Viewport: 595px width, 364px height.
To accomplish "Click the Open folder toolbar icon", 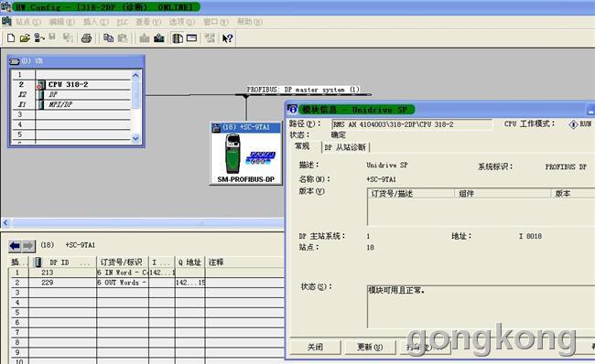I will tap(25, 38).
